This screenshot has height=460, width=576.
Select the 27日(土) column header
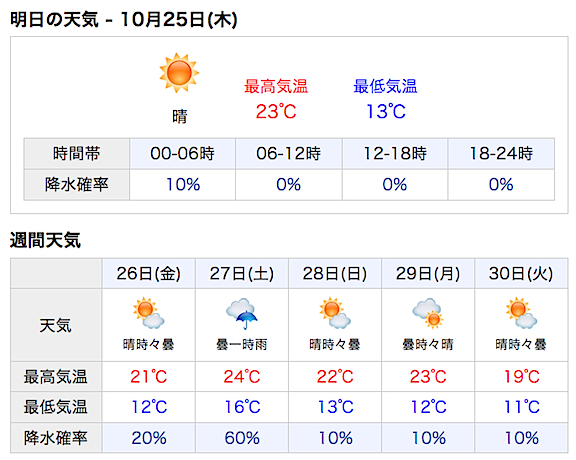242,274
